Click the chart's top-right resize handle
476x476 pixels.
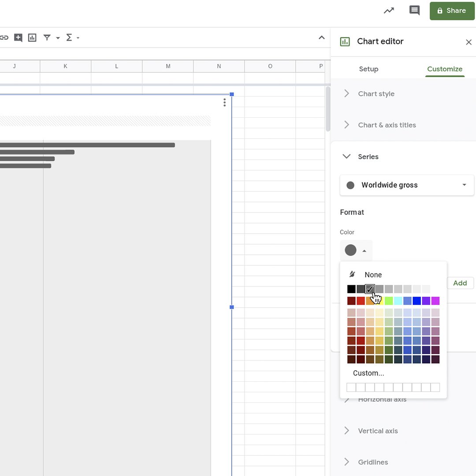tap(232, 94)
